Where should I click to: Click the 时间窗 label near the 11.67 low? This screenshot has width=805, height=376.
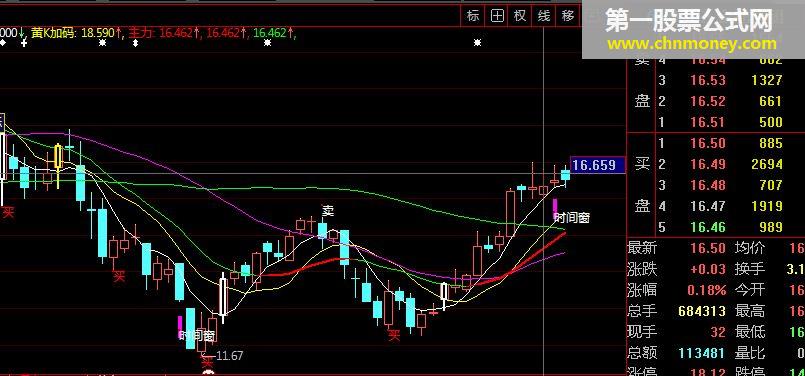point(197,336)
